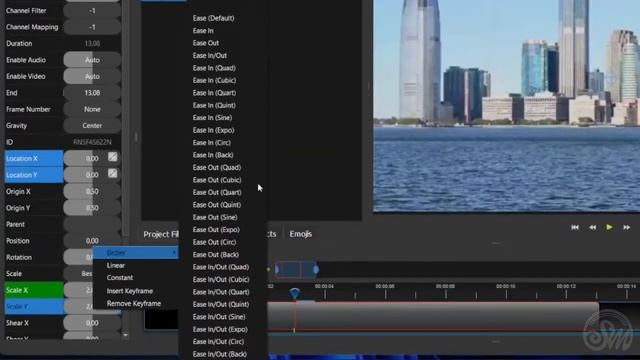Select Ease Out (Cubic) preset
The width and height of the screenshot is (640, 360).
coord(217,180)
